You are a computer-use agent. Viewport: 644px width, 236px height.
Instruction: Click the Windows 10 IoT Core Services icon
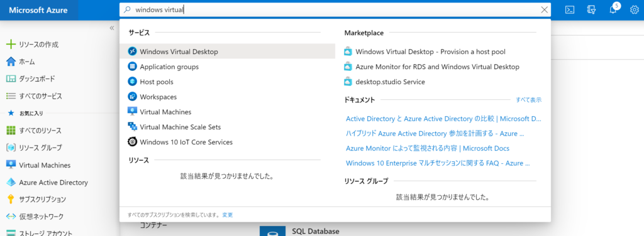pyautogui.click(x=132, y=142)
